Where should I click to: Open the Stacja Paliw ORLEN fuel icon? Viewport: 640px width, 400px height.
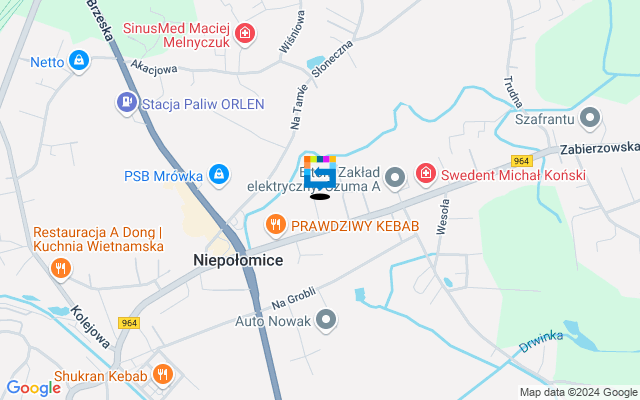click(127, 103)
